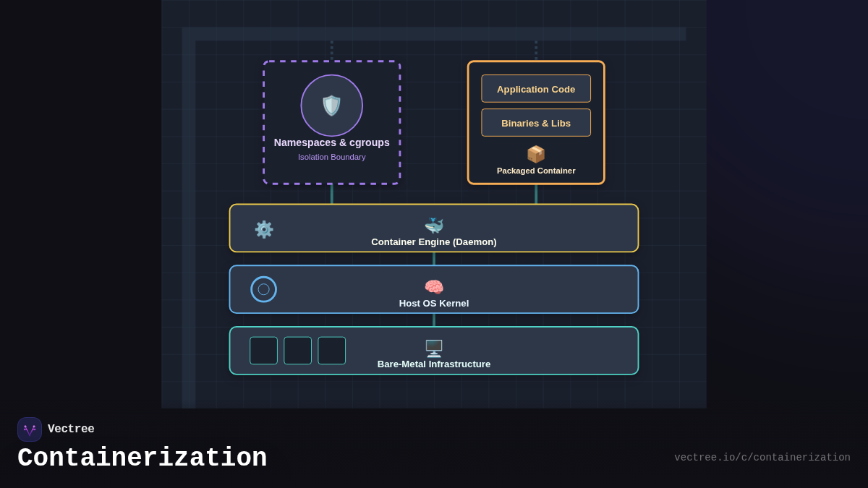Select the Application Code box
This screenshot has width=868, height=488.
[536, 89]
